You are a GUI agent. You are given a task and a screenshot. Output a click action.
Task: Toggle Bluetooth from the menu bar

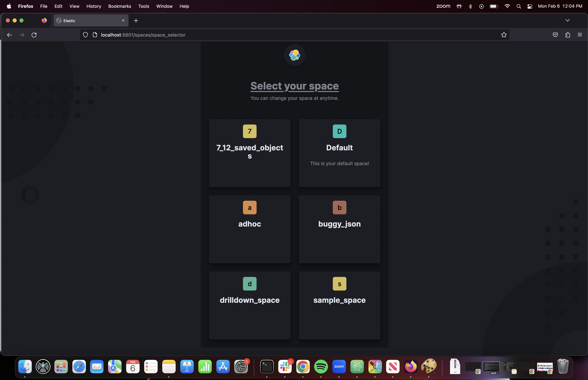pos(470,6)
